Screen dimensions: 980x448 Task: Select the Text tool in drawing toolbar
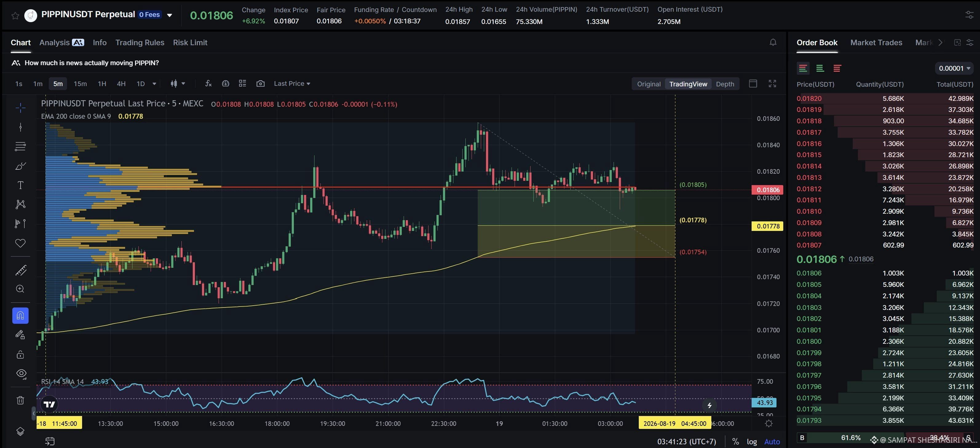pyautogui.click(x=21, y=185)
